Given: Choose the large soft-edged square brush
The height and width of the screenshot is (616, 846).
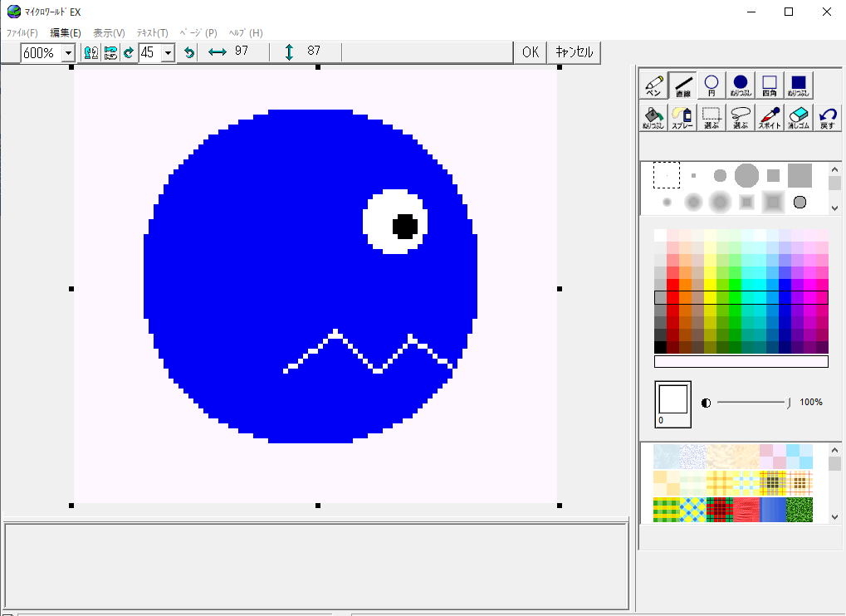Looking at the screenshot, I should coord(773,203).
